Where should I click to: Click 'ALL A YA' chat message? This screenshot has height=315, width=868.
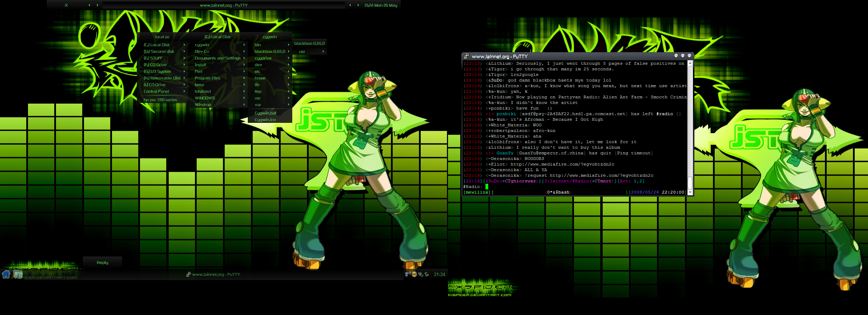tap(535, 170)
